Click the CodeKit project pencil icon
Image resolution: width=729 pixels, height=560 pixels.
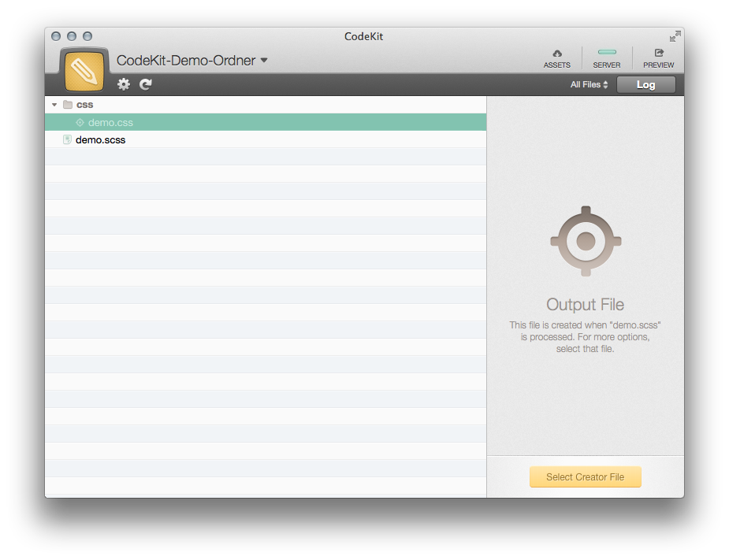point(84,69)
